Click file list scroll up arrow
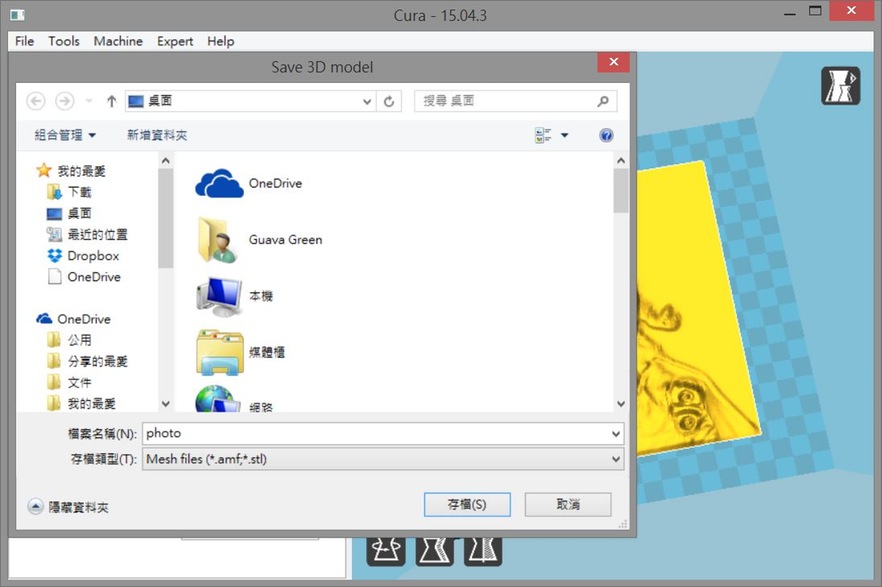Screen dimensions: 882x587 pyautogui.click(x=621, y=161)
